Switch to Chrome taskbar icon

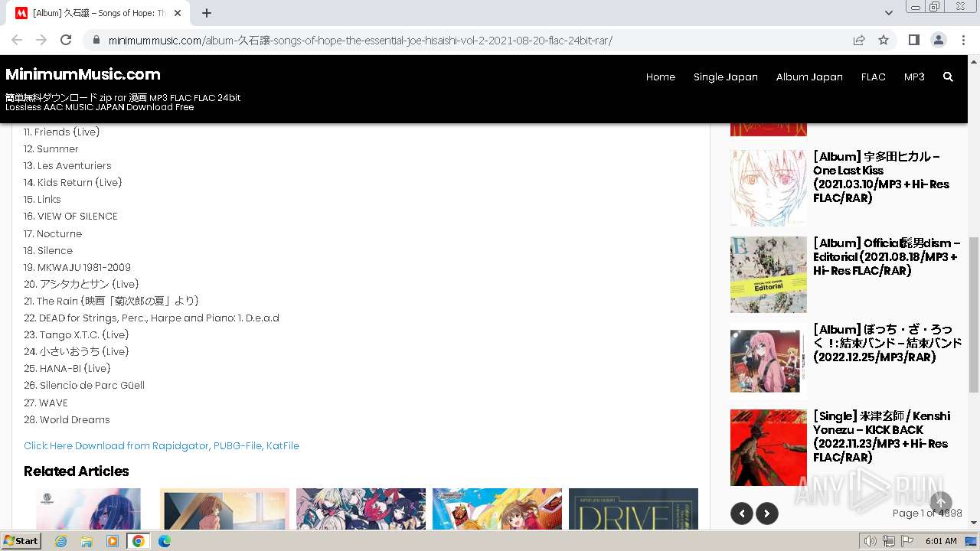[x=139, y=541]
